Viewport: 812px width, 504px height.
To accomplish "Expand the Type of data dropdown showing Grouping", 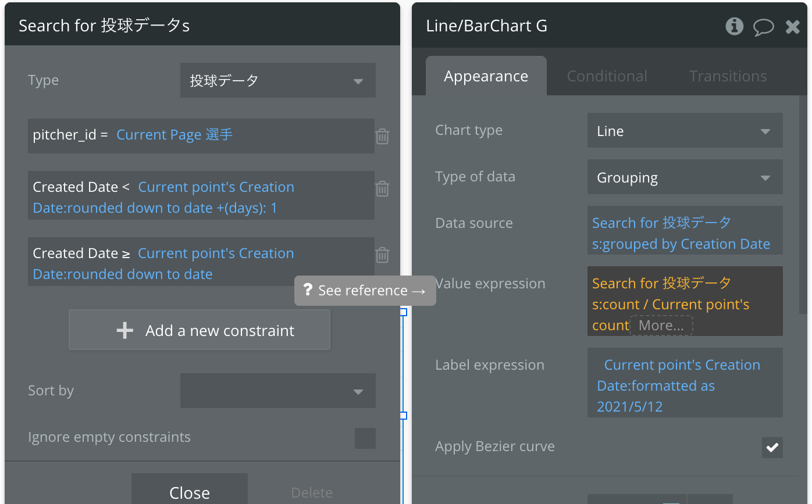I will pyautogui.click(x=685, y=177).
